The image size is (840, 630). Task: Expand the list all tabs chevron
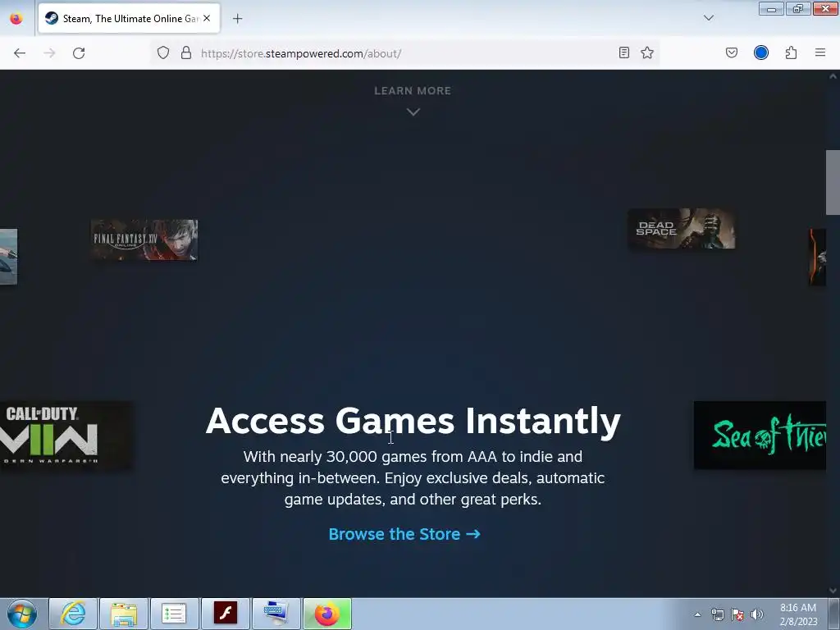(x=708, y=18)
